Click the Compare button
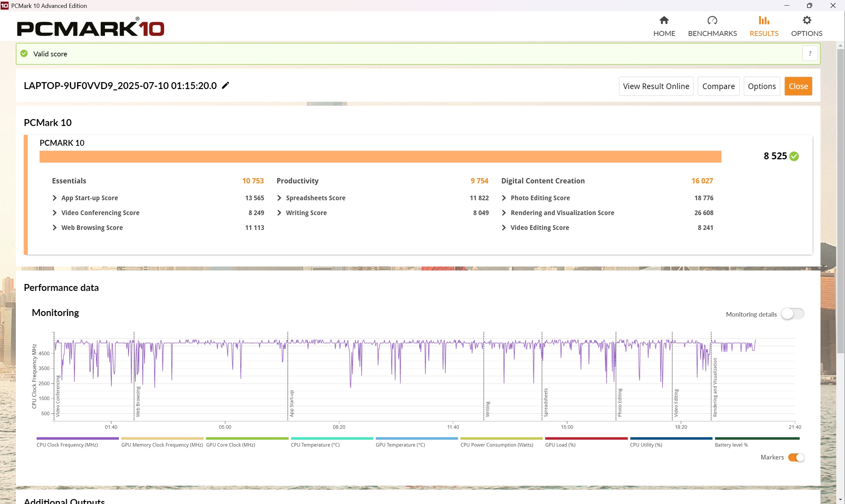The width and height of the screenshot is (845, 504). pyautogui.click(x=718, y=86)
